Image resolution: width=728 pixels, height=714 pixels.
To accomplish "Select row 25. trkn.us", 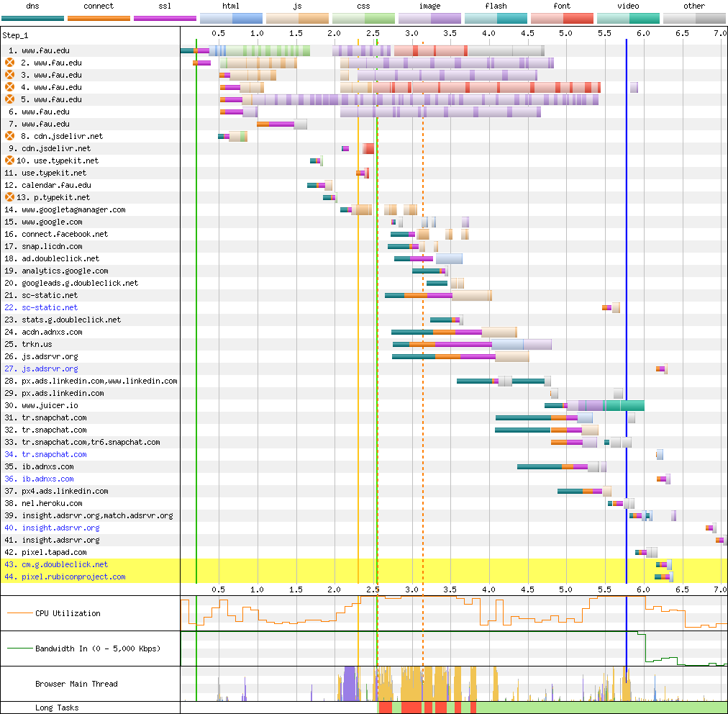I will 28,344.
